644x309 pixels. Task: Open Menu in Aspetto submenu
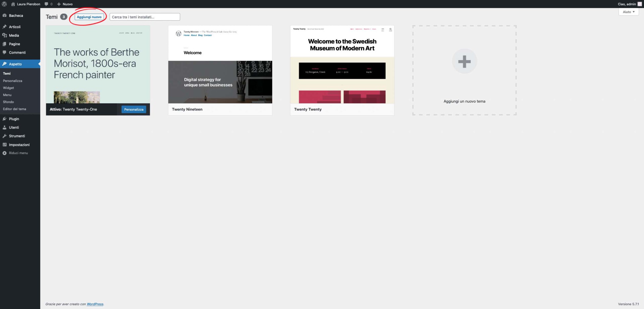7,95
